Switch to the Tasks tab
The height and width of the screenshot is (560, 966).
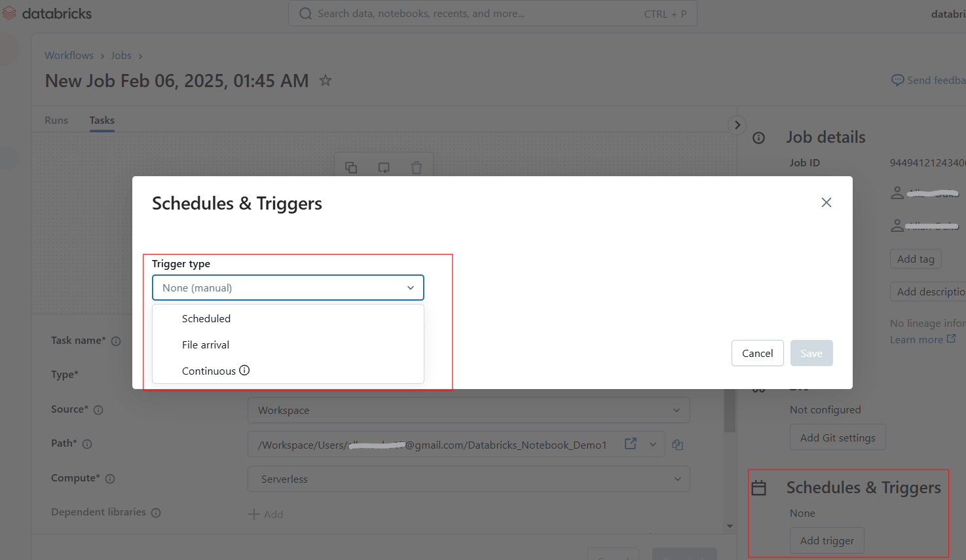pyautogui.click(x=102, y=121)
